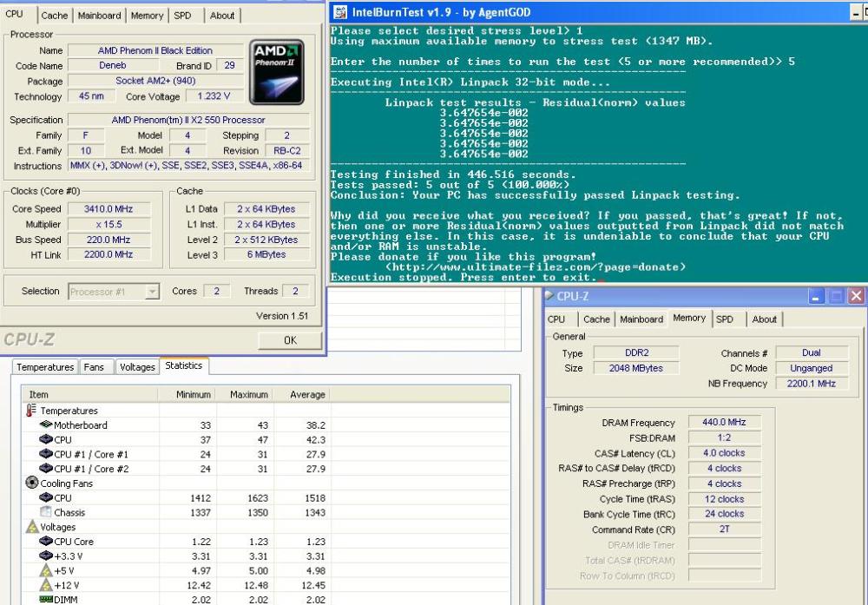Click the CPU temperature chip icon
The width and height of the screenshot is (868, 605).
pyautogui.click(x=46, y=439)
